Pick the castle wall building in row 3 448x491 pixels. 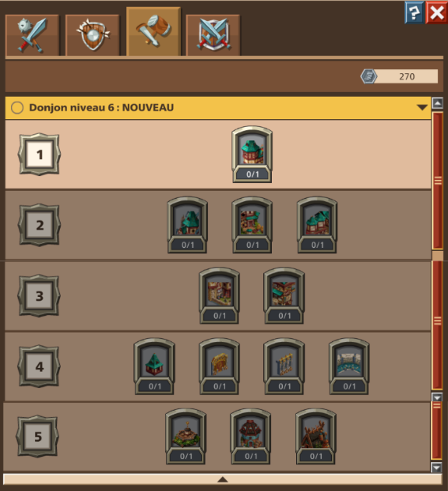[x=220, y=296]
